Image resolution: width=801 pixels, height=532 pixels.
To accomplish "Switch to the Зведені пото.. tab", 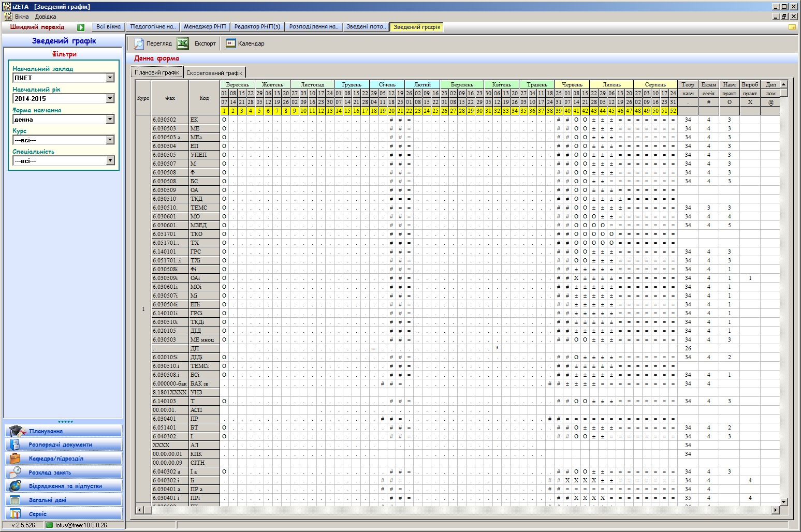I will tap(366, 27).
